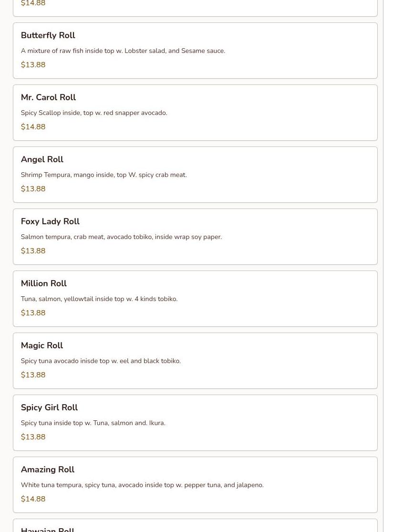The image size is (393, 532).
Task: Select the Magic Roll title
Action: point(41,346)
